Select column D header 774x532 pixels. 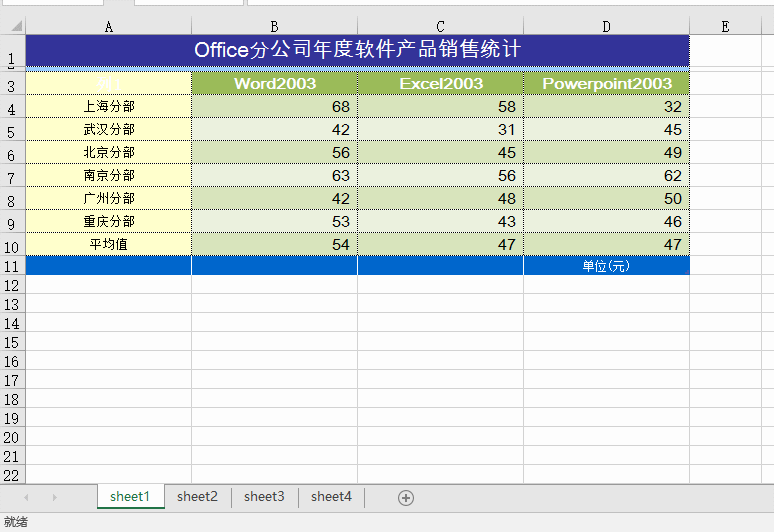pyautogui.click(x=606, y=26)
